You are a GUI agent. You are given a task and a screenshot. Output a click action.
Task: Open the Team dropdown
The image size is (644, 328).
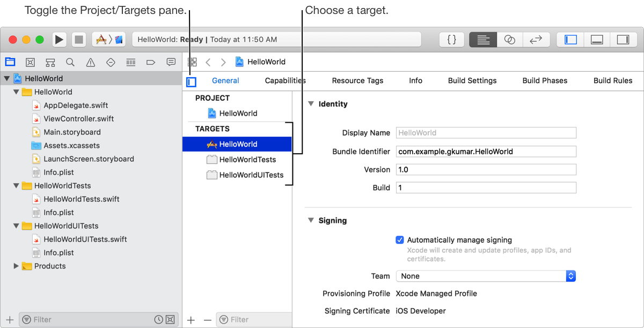click(486, 276)
